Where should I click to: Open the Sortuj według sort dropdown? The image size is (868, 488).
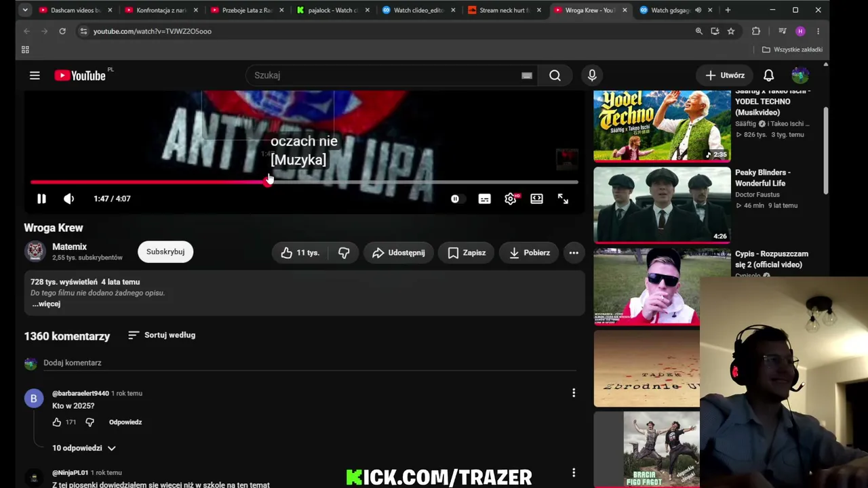(161, 335)
